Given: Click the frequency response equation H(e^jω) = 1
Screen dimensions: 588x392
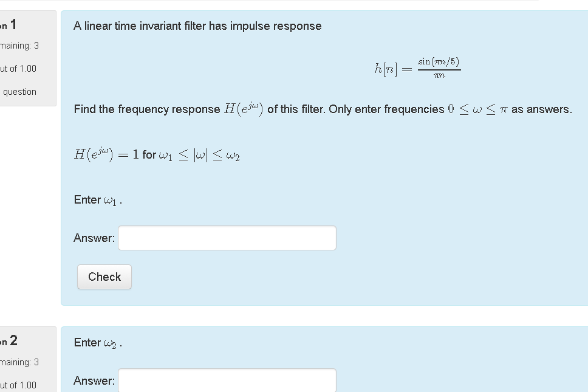Looking at the screenshot, I should (157, 154).
